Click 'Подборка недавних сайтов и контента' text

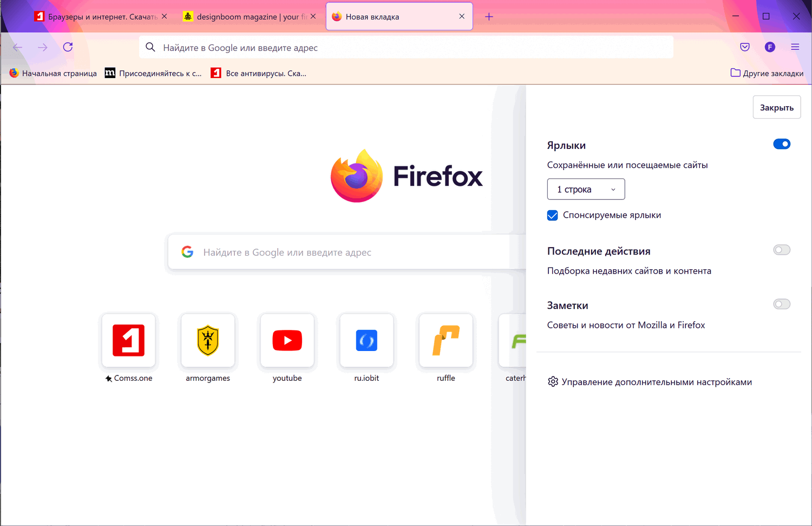629,271
